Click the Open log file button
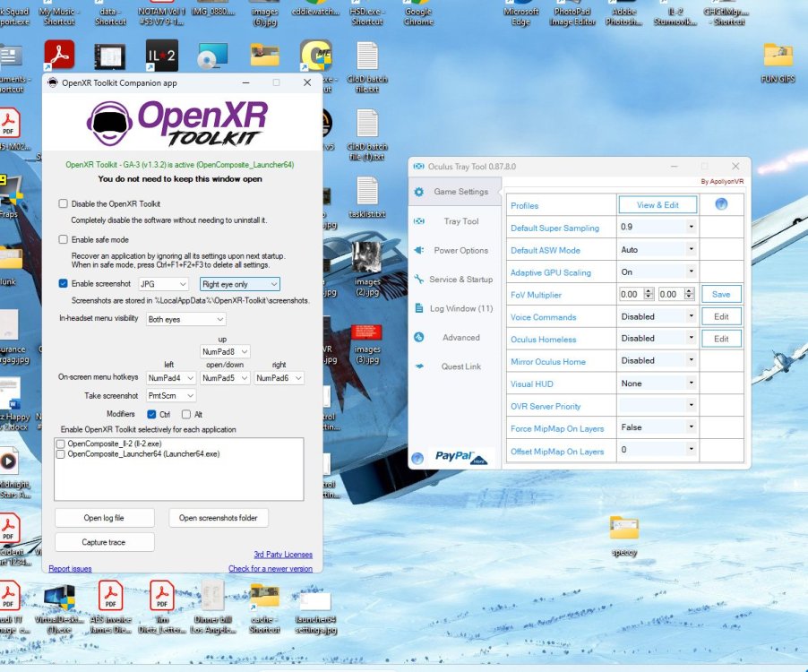Image resolution: width=808 pixels, height=672 pixels. 105,518
